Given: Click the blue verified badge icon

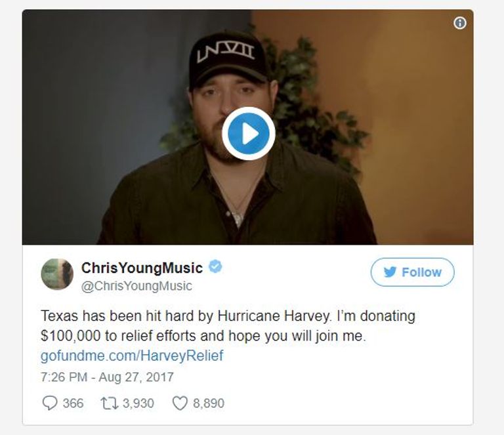Looking at the screenshot, I should coord(215,266).
